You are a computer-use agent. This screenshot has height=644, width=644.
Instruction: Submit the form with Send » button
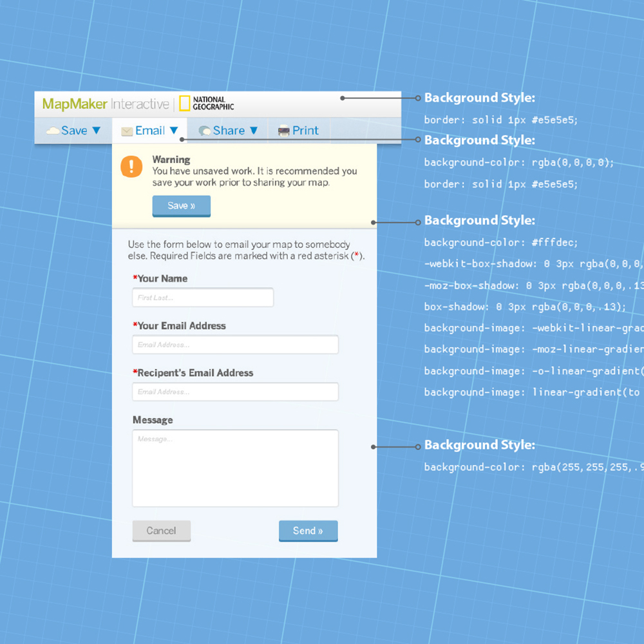click(x=308, y=531)
